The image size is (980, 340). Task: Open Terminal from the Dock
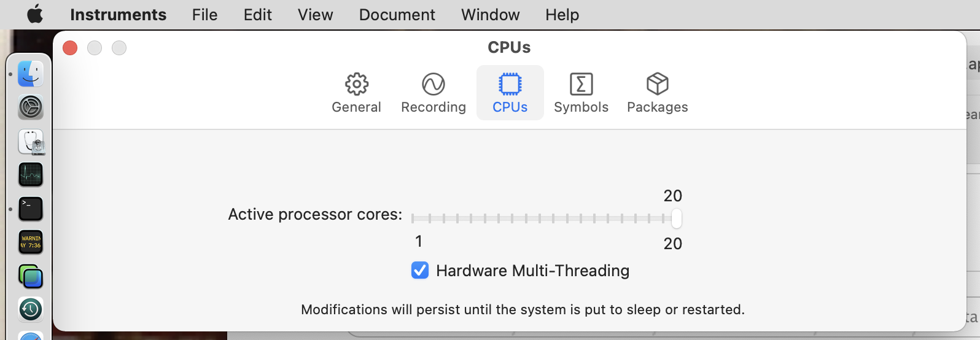click(x=31, y=209)
